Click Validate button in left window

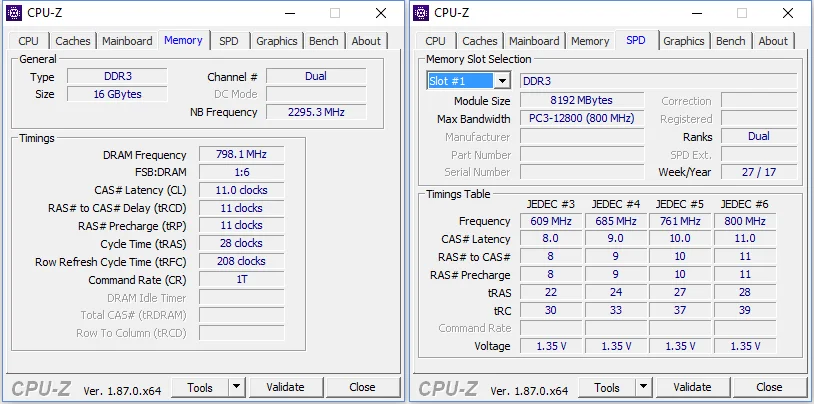(x=286, y=387)
